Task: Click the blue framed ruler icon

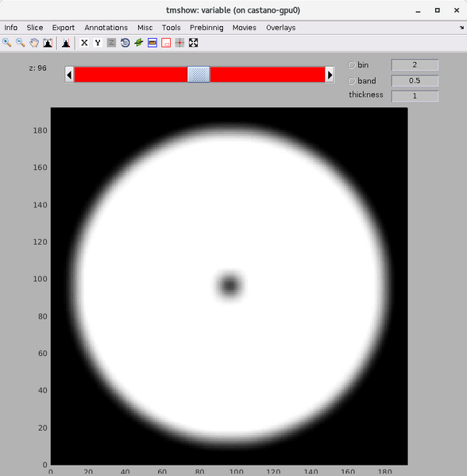Action: (152, 43)
